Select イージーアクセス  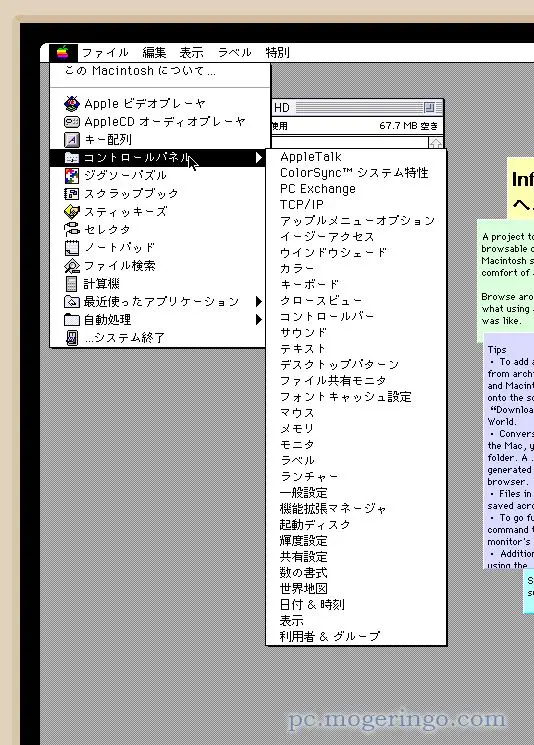(x=356, y=237)
